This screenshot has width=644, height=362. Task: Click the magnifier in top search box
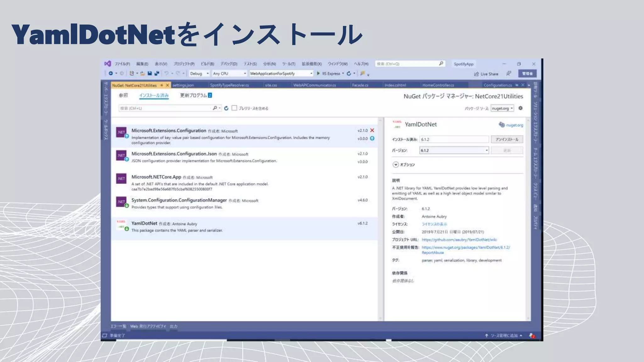[441, 63]
